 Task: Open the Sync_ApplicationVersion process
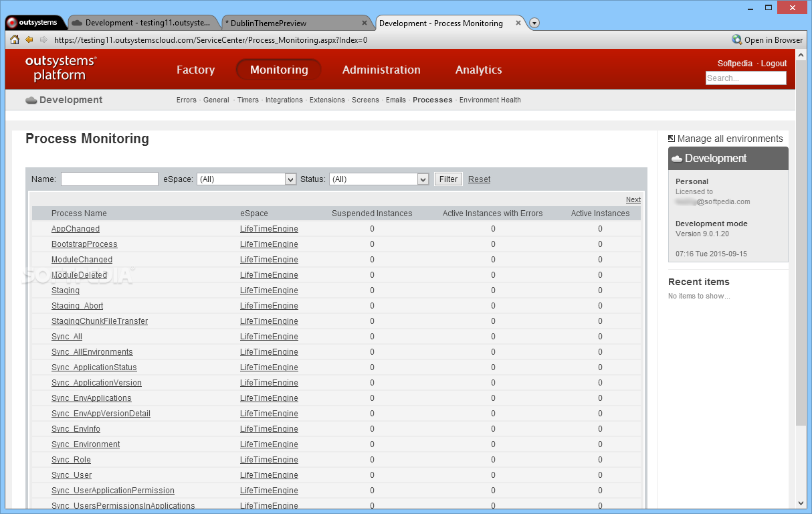tap(96, 383)
